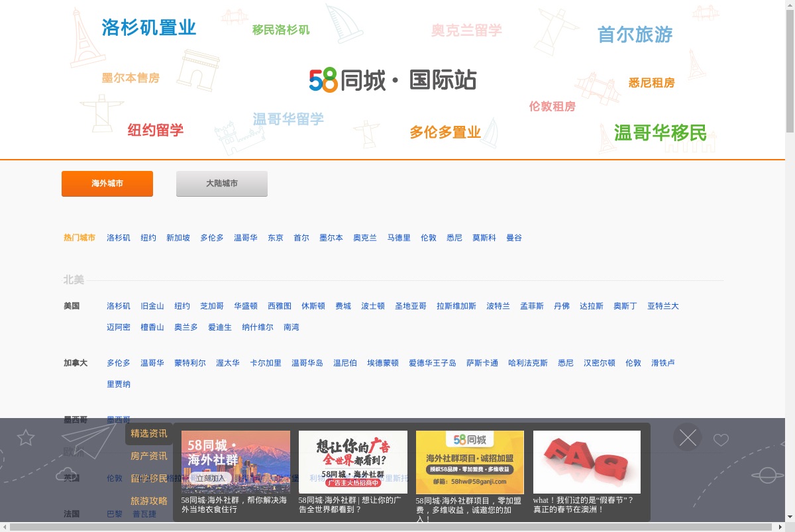Image resolution: width=795 pixels, height=532 pixels.
Task: Open the 想让你的广告 ad thumbnail
Action: [353, 462]
